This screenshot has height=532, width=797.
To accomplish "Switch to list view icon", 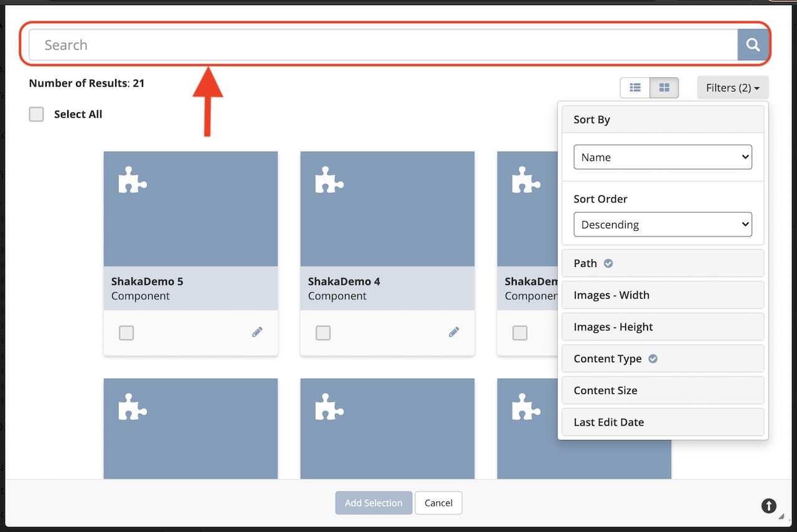I will click(x=635, y=88).
